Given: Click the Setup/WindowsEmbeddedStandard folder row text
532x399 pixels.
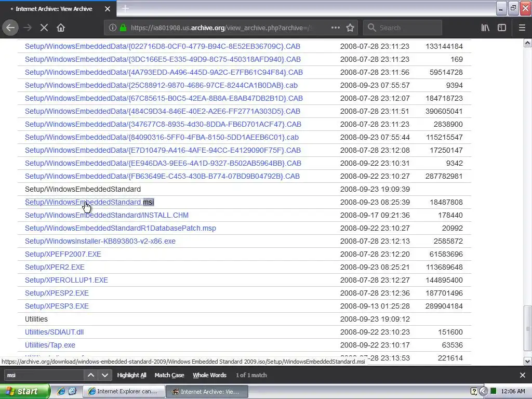Looking at the screenshot, I should point(83,189).
